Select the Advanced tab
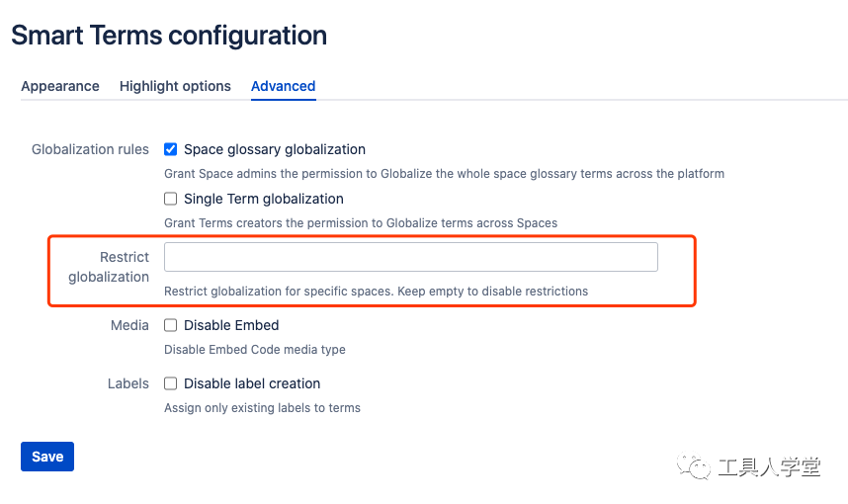The image size is (848, 504). pos(283,86)
